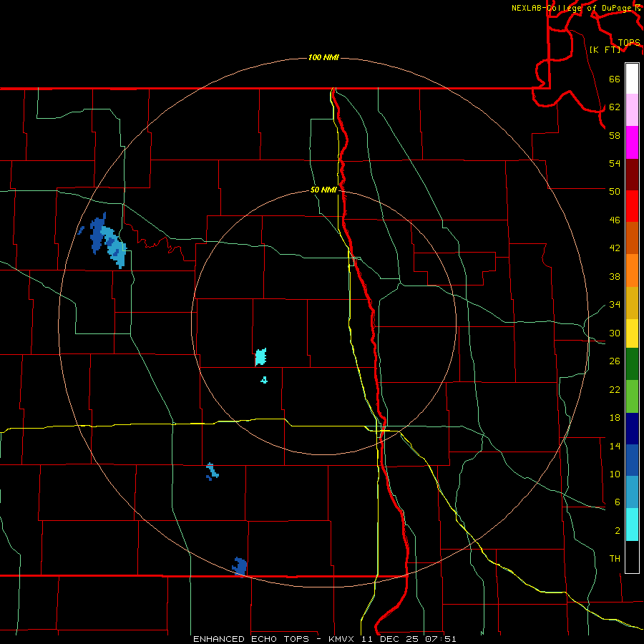The height and width of the screenshot is (644, 644).
Task: Click the 30 legend value
Action: coord(615,333)
